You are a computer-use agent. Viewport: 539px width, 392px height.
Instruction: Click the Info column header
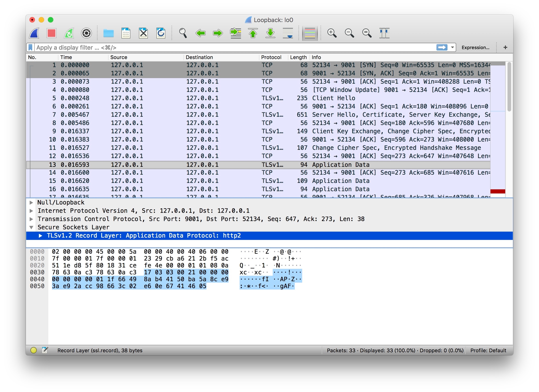316,57
